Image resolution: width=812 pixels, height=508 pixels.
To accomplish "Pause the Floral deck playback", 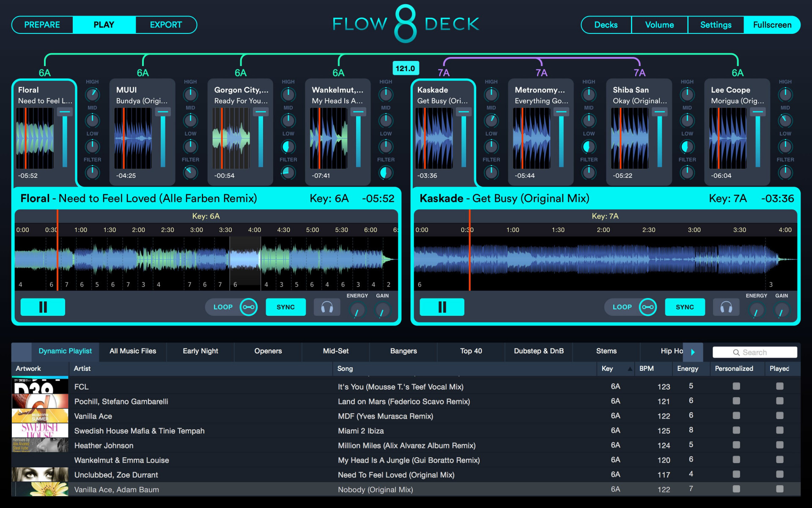I will coord(43,307).
